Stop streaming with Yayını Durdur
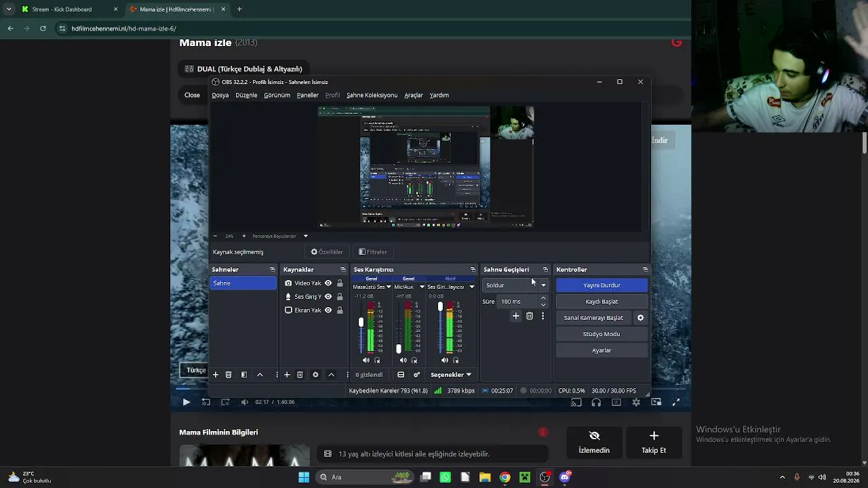 point(601,285)
